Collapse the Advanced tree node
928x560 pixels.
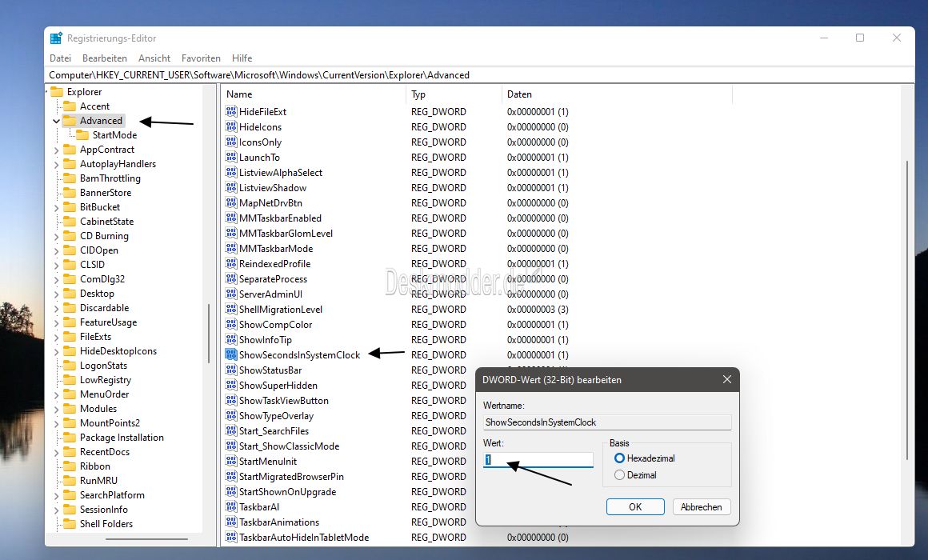pos(56,121)
